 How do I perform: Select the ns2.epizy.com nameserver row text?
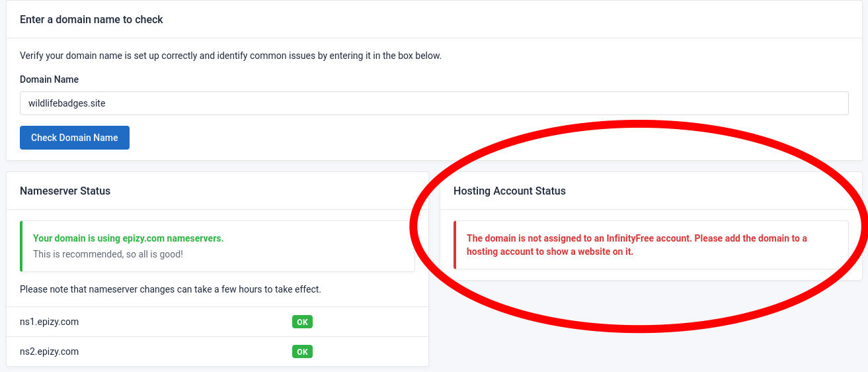(50, 351)
